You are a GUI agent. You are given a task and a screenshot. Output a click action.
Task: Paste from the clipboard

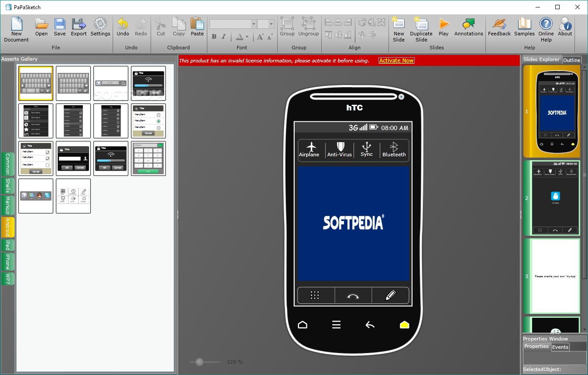pyautogui.click(x=197, y=27)
